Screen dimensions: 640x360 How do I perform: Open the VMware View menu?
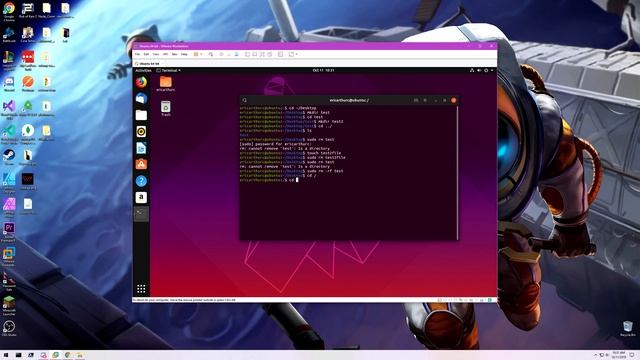(156, 54)
